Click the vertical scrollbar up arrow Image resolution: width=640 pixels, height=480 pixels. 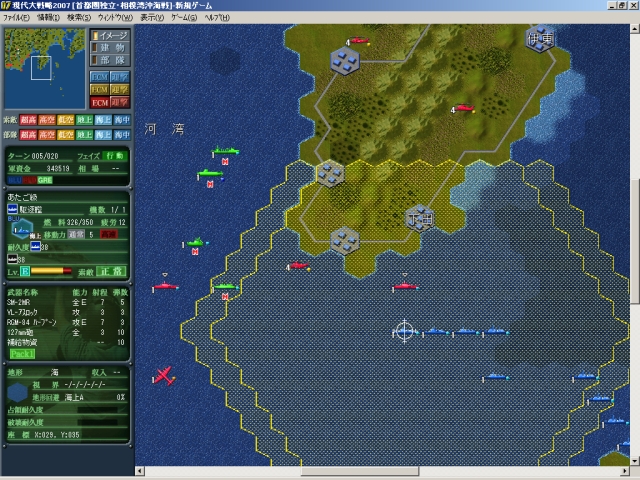[635, 29]
